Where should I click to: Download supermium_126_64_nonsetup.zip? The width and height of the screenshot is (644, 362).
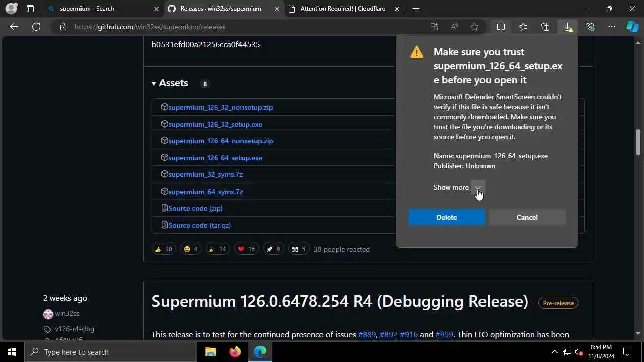pyautogui.click(x=220, y=141)
